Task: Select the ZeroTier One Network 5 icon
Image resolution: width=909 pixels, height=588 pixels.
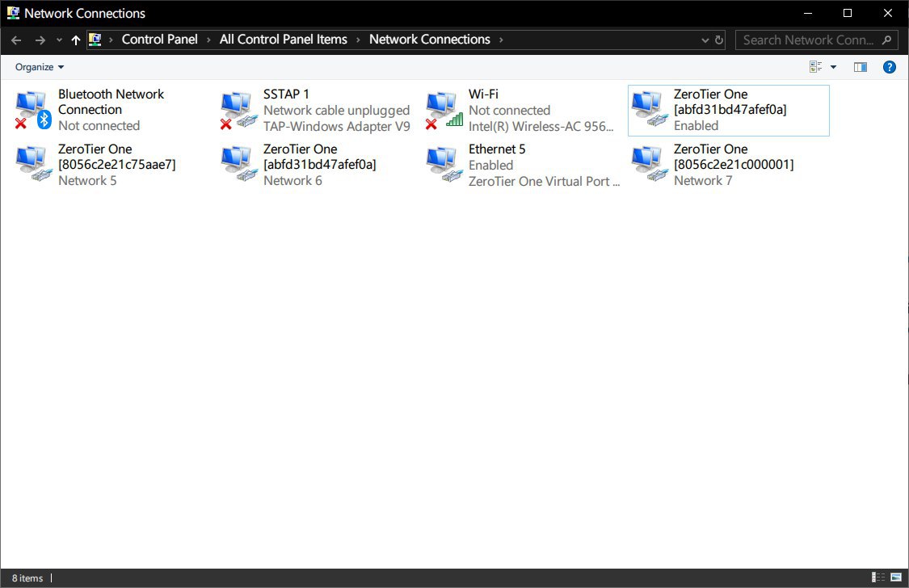Action: click(x=33, y=165)
